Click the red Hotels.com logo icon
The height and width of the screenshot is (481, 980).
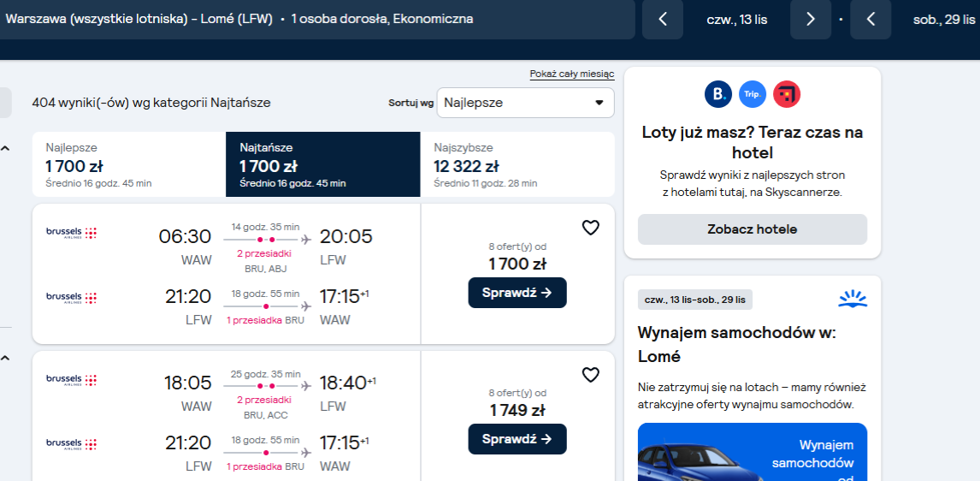pos(786,94)
